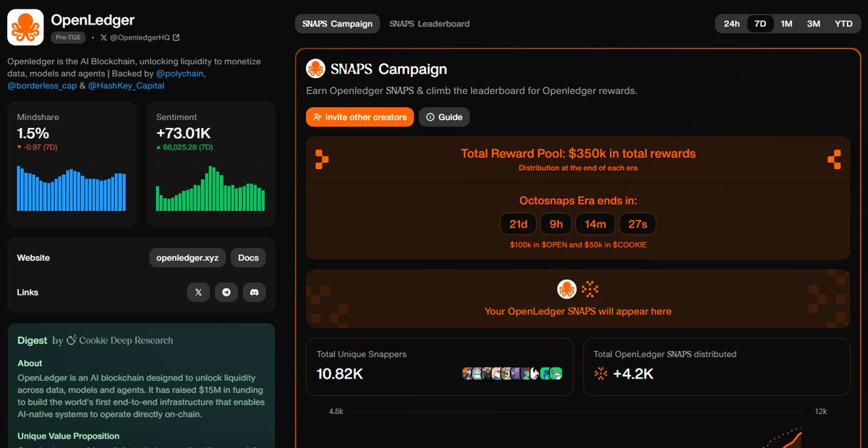Click the Mindshare 1.5% value
This screenshot has width=868, height=448.
33,133
